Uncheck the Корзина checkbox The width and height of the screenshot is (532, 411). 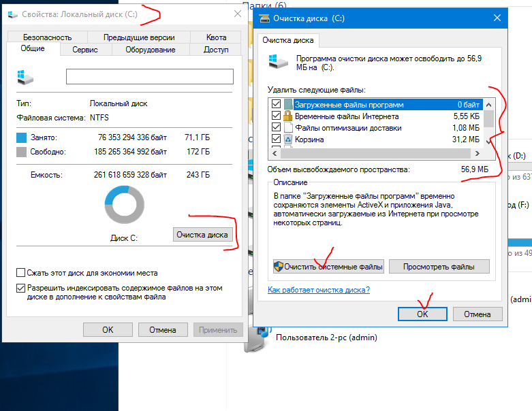[x=276, y=139]
